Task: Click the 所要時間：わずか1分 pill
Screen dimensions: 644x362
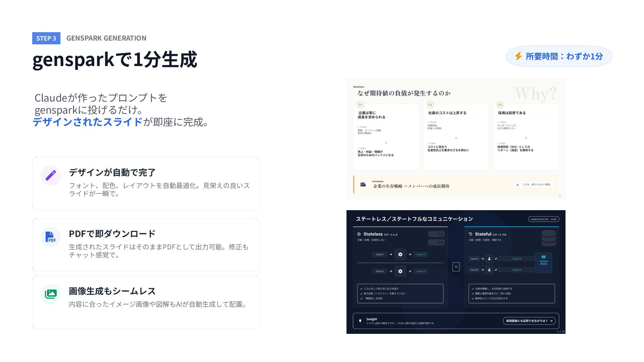Action: [559, 56]
